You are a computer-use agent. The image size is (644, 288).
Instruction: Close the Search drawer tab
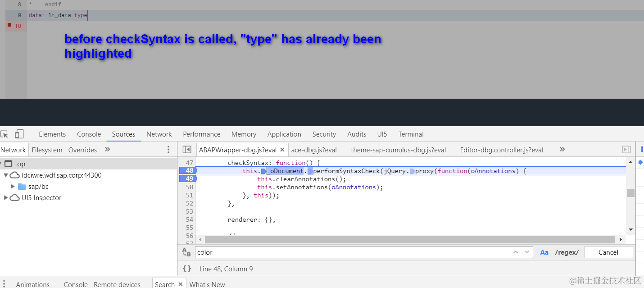[181, 284]
